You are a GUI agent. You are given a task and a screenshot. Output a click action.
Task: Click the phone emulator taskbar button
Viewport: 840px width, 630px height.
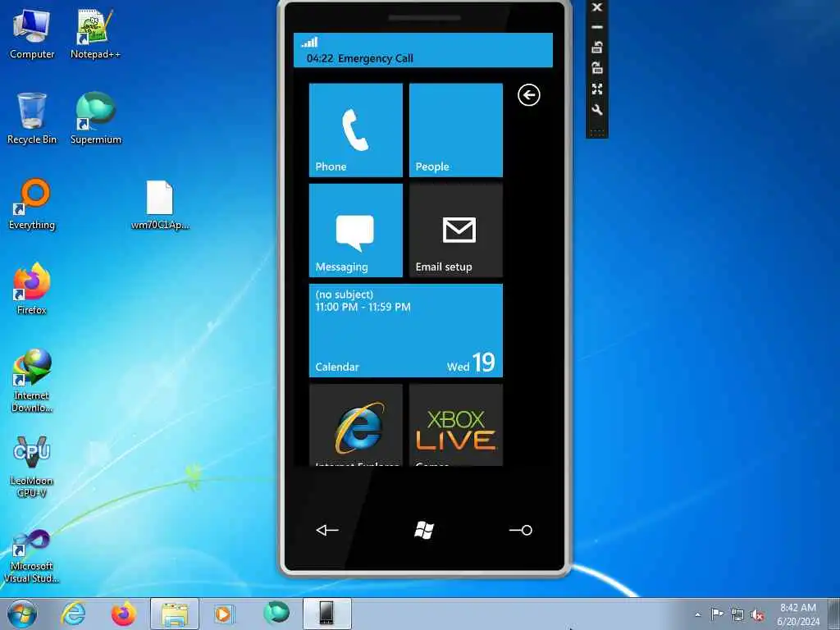326,614
